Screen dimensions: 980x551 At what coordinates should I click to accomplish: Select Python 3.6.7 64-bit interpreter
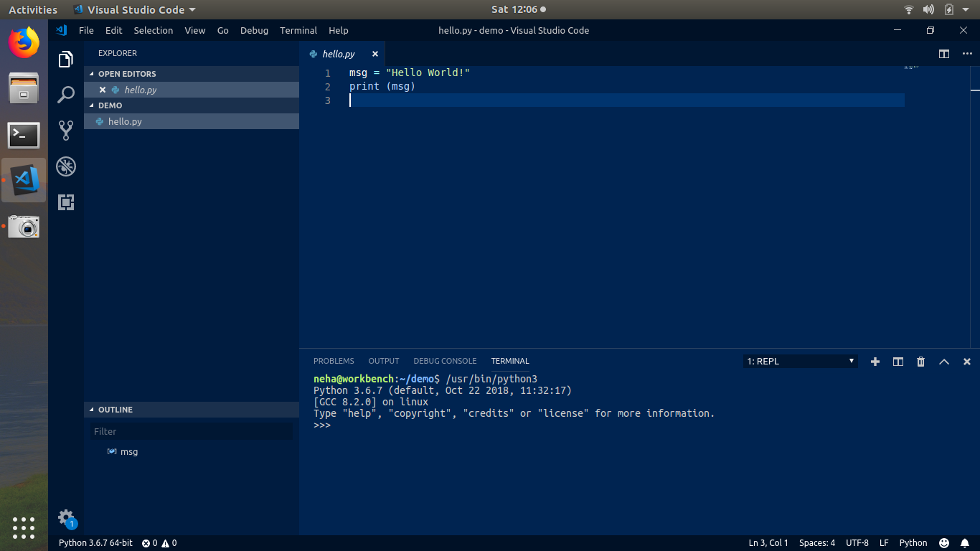(95, 543)
